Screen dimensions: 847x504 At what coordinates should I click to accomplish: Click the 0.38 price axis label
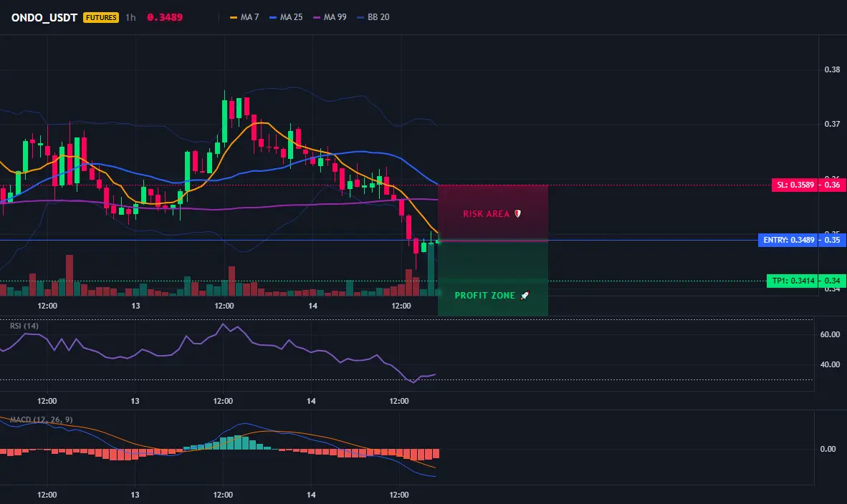coord(832,69)
